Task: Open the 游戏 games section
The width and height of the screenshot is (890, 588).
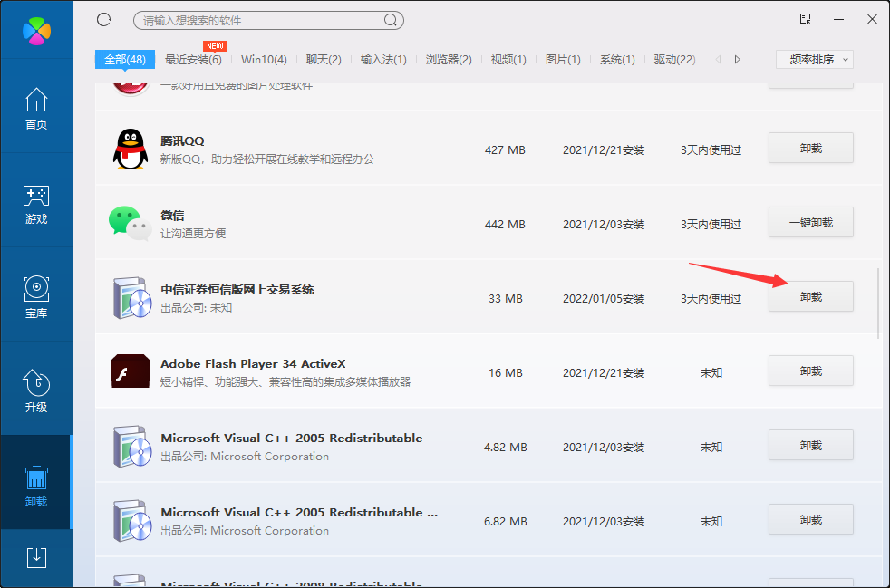Action: (x=36, y=203)
